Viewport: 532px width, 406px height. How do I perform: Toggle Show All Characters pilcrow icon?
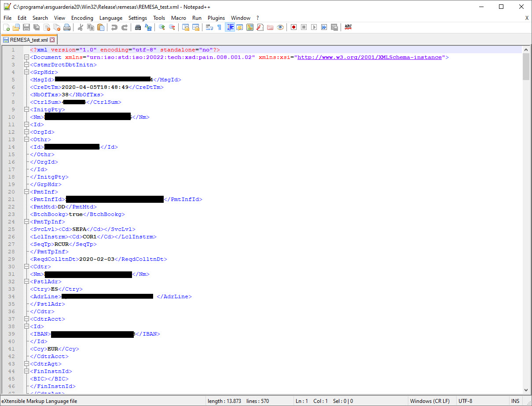(x=219, y=27)
